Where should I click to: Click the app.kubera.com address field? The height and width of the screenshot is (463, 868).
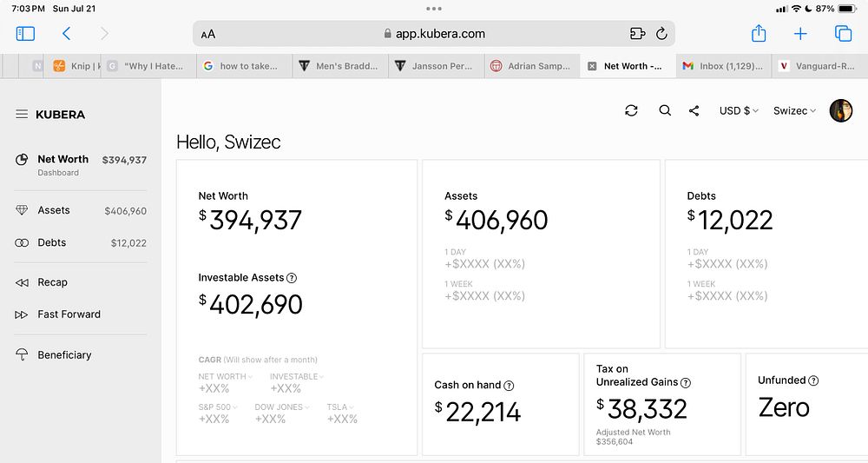[x=434, y=34]
